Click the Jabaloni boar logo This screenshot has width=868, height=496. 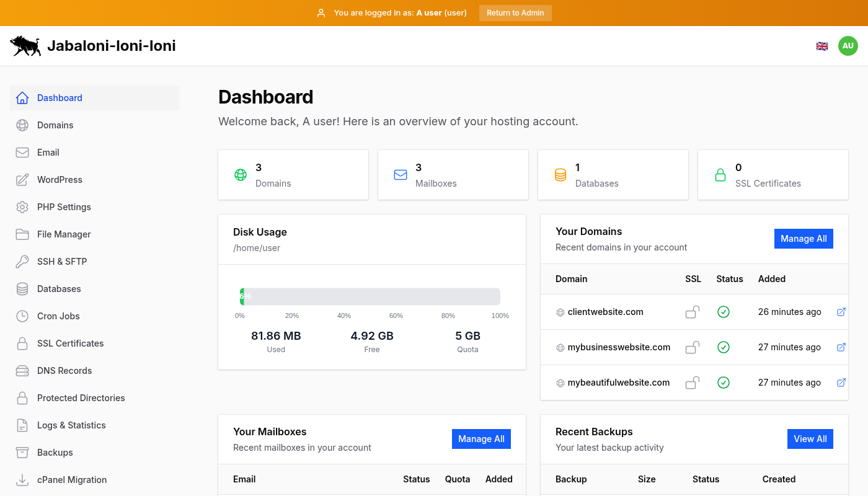[x=25, y=45]
